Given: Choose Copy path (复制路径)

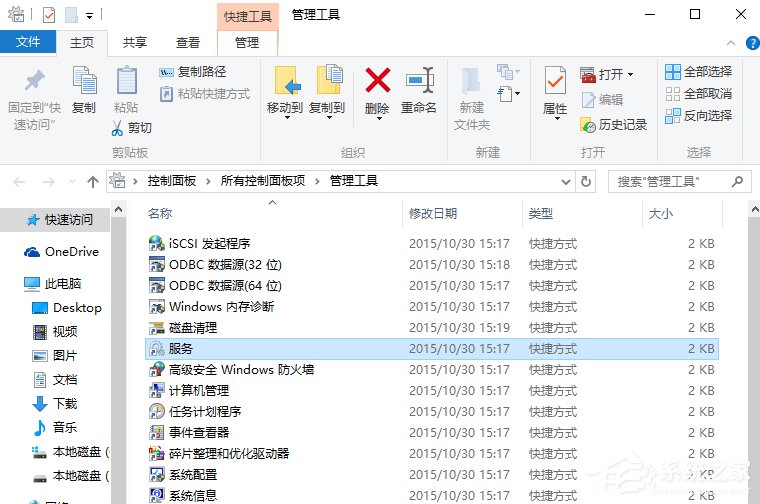Looking at the screenshot, I should click(192, 72).
